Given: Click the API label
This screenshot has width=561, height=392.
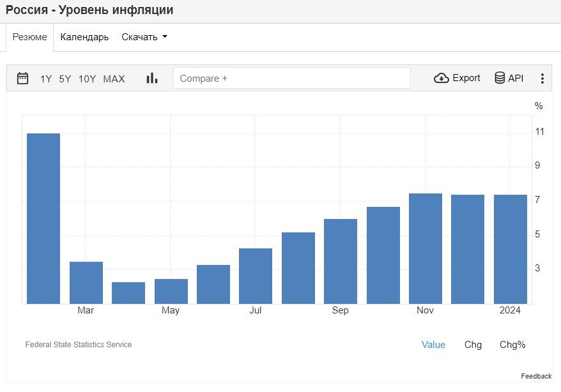Looking at the screenshot, I should (x=516, y=79).
